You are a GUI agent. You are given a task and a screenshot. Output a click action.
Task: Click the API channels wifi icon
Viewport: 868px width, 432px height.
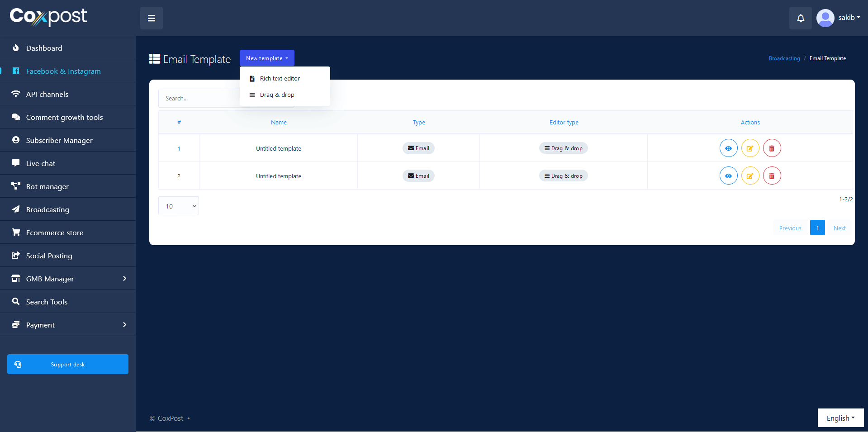point(16,94)
